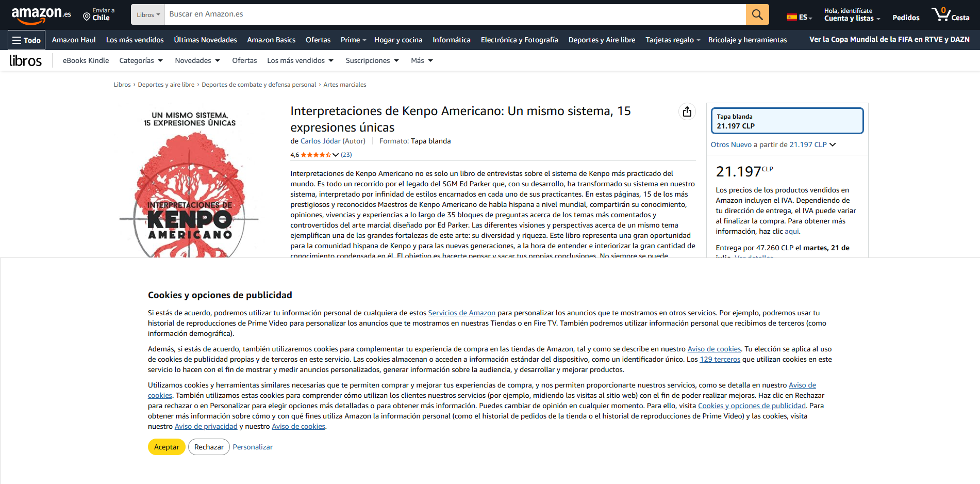The width and height of the screenshot is (980, 484).
Task: Click Libros breadcrumb link
Action: [x=122, y=85]
